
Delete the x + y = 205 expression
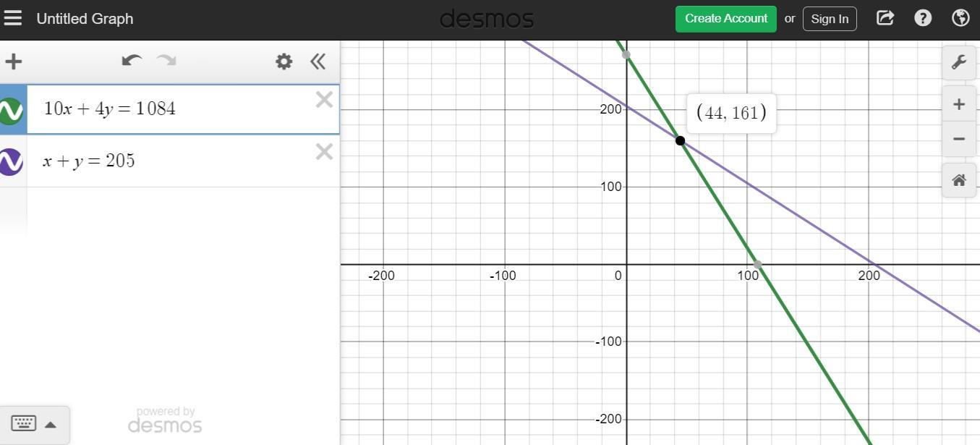pyautogui.click(x=324, y=152)
